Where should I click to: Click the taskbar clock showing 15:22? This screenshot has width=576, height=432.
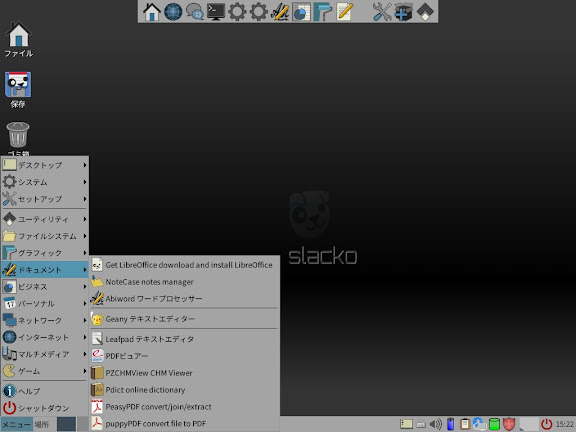564,424
